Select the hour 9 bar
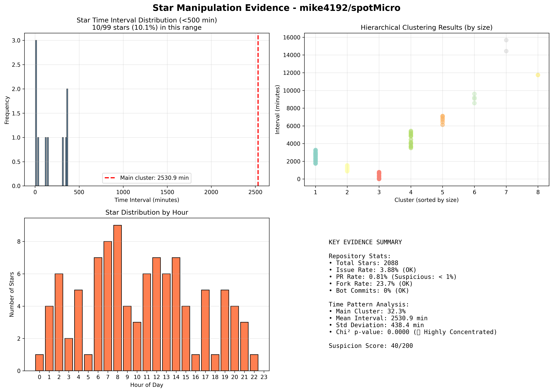 tap(127, 338)
